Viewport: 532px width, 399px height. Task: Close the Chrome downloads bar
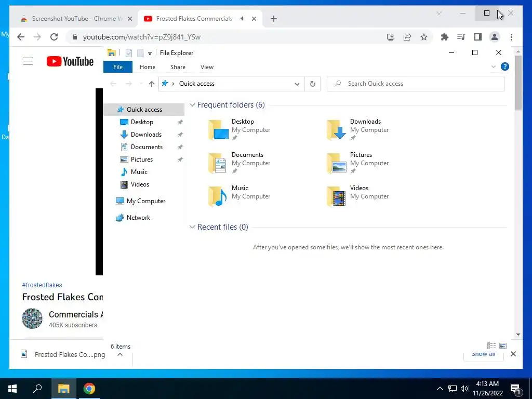click(x=513, y=354)
